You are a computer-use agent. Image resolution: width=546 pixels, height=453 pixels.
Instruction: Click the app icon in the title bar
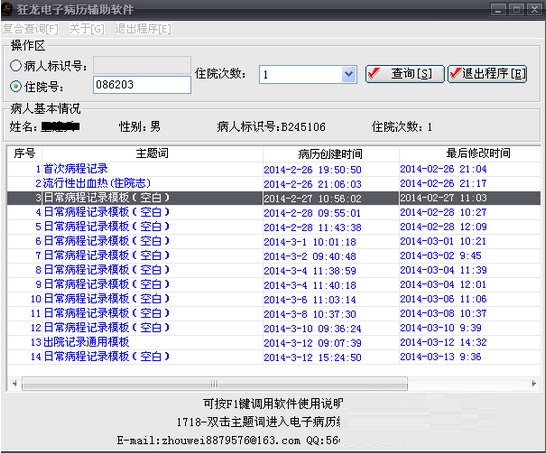(7, 9)
